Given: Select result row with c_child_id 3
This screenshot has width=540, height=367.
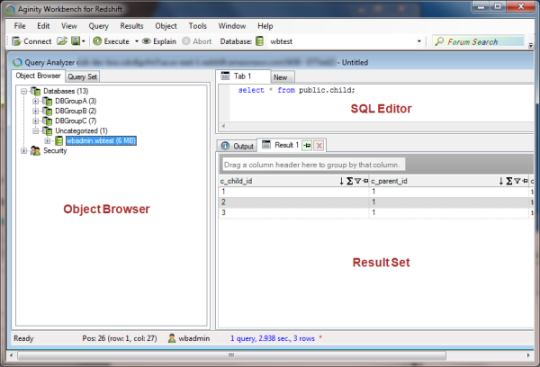Looking at the screenshot, I should (376, 213).
